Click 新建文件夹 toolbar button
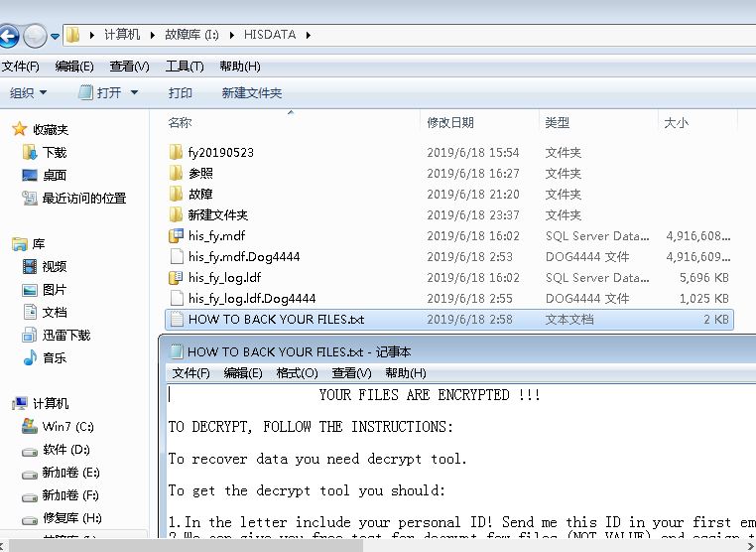The height and width of the screenshot is (552, 756). point(252,93)
